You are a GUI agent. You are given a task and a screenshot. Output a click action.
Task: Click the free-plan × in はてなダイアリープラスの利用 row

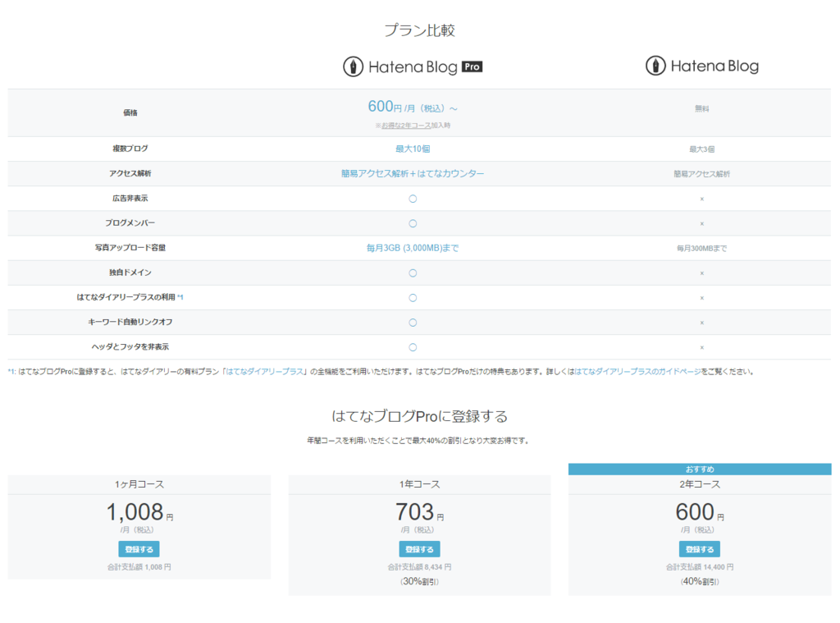coord(702,298)
